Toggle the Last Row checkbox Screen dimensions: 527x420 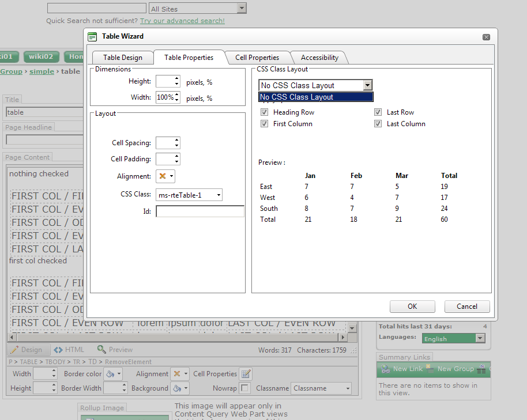[378, 112]
